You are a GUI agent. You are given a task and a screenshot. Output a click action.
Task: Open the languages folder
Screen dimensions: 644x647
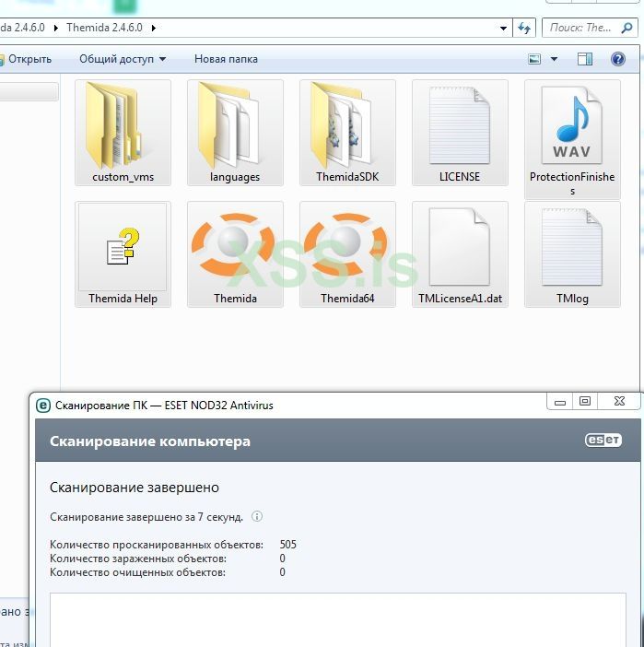[235, 133]
